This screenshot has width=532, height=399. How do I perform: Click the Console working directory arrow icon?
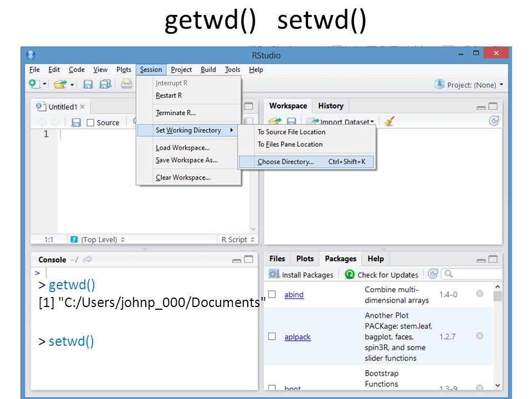tap(88, 259)
